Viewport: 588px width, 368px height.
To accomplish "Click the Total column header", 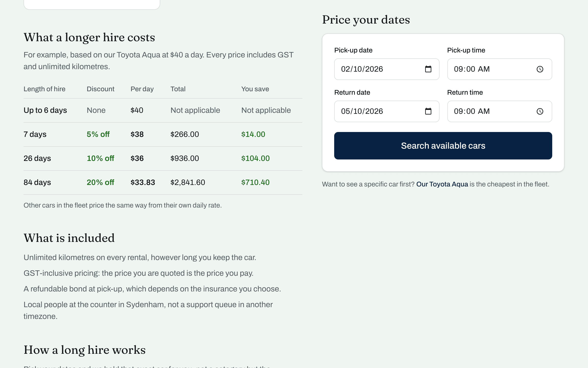I will pyautogui.click(x=178, y=89).
